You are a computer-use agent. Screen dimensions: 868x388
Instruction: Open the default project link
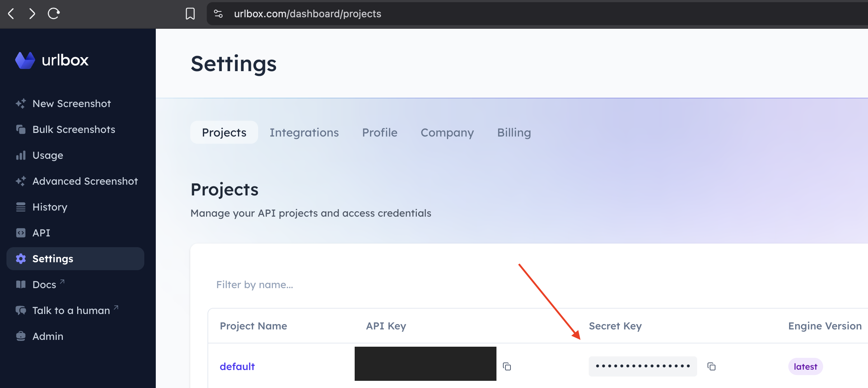[x=237, y=366]
